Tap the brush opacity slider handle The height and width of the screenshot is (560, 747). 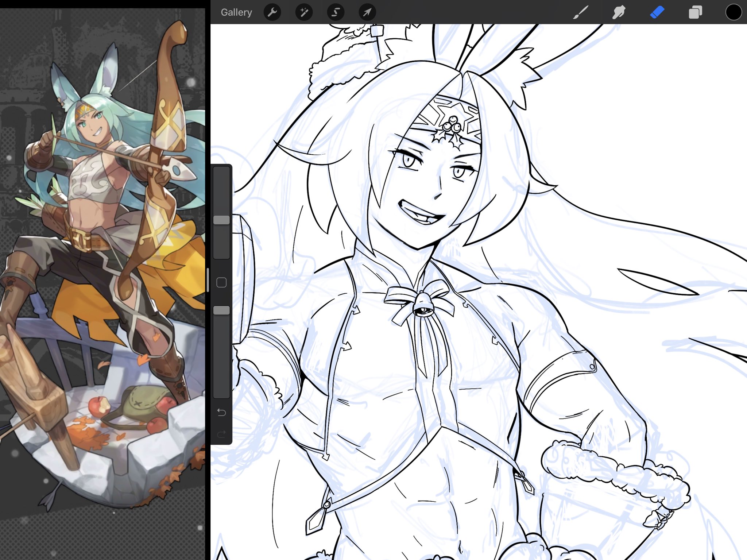221,310
